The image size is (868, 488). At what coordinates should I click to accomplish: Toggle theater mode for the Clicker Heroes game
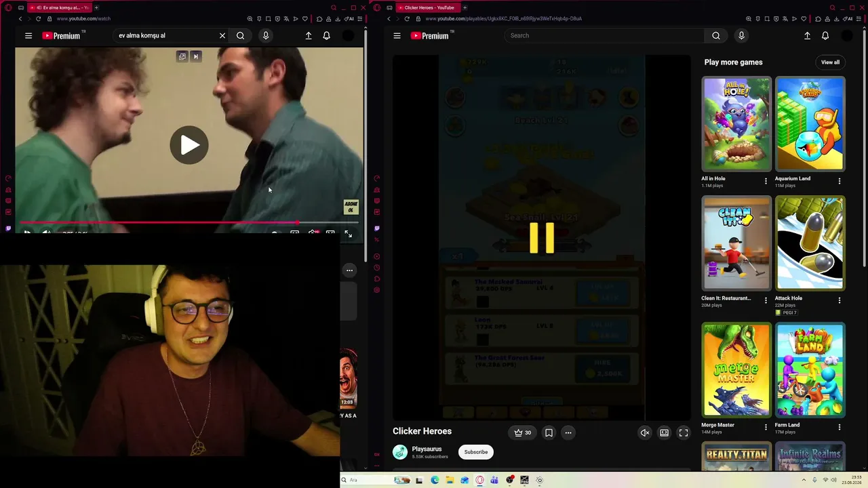[x=665, y=432]
